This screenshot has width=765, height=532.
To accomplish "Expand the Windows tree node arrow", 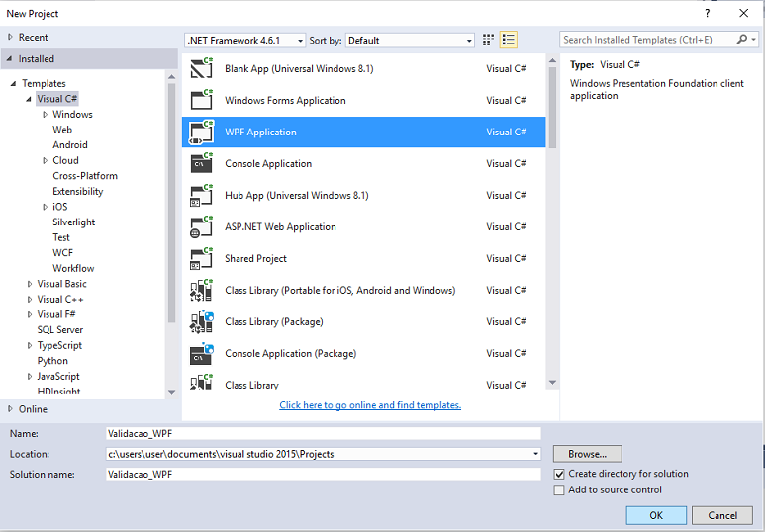I will point(45,115).
